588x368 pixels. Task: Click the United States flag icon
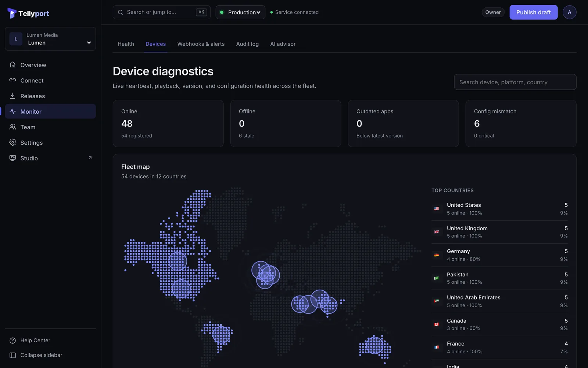(x=437, y=209)
